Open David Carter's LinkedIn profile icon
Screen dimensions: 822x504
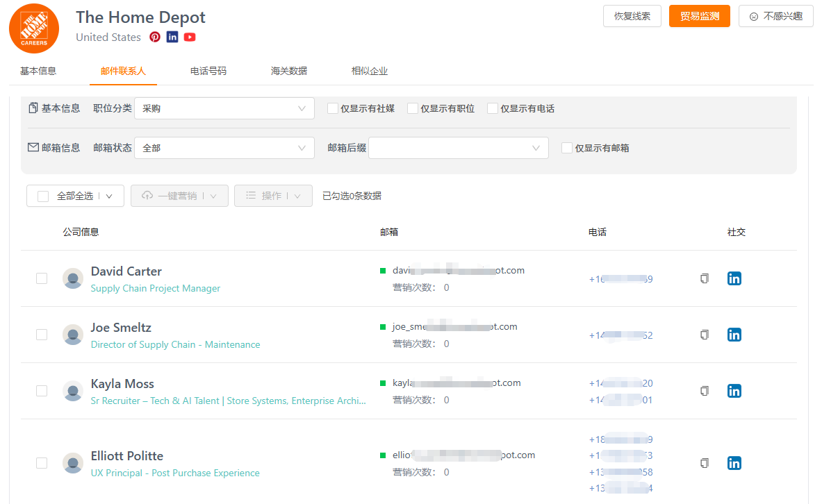pos(734,278)
